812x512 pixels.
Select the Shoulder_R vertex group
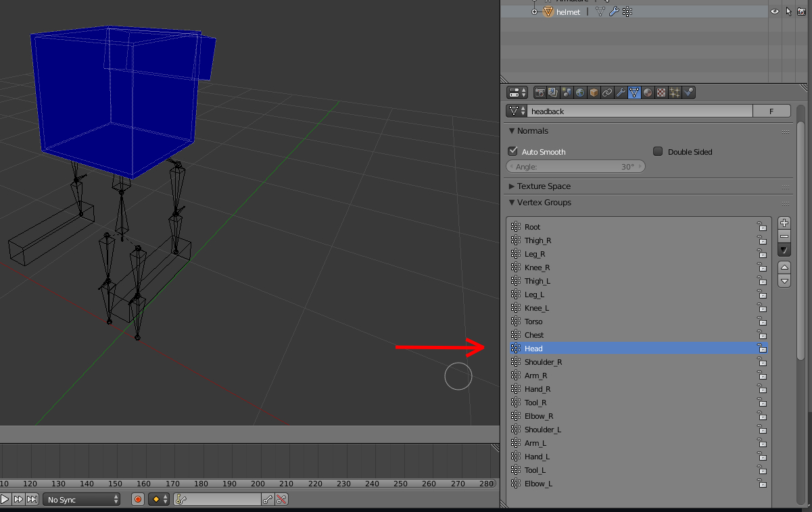638,361
